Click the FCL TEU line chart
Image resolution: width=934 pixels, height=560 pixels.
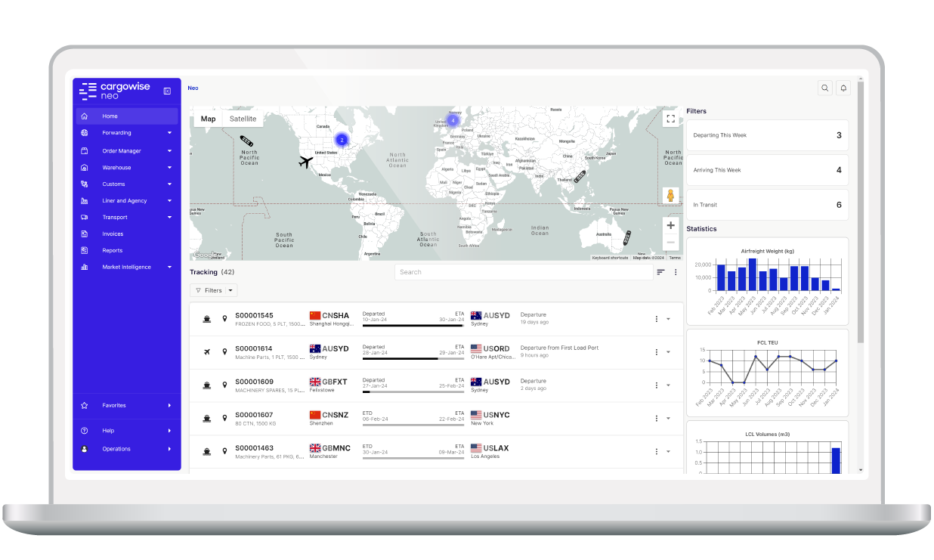coord(767,373)
